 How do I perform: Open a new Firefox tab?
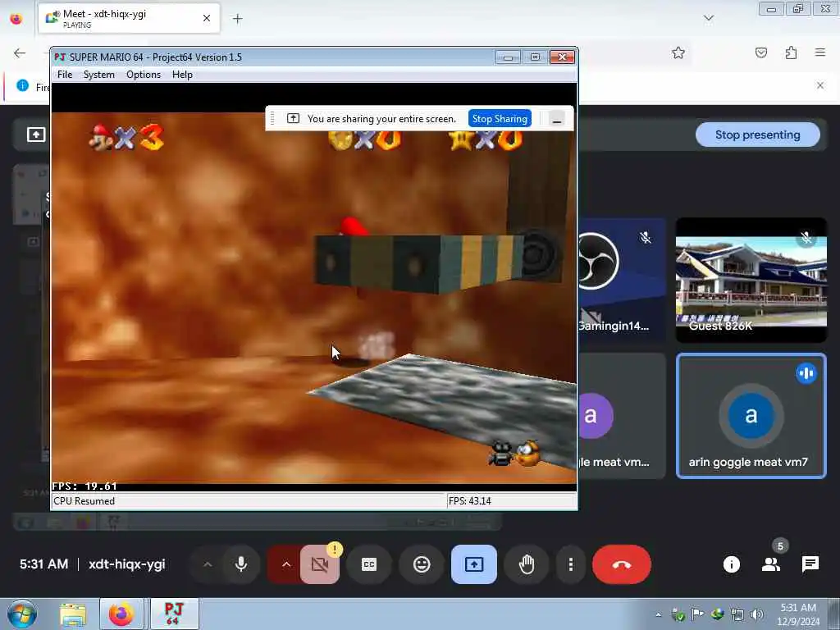click(237, 19)
